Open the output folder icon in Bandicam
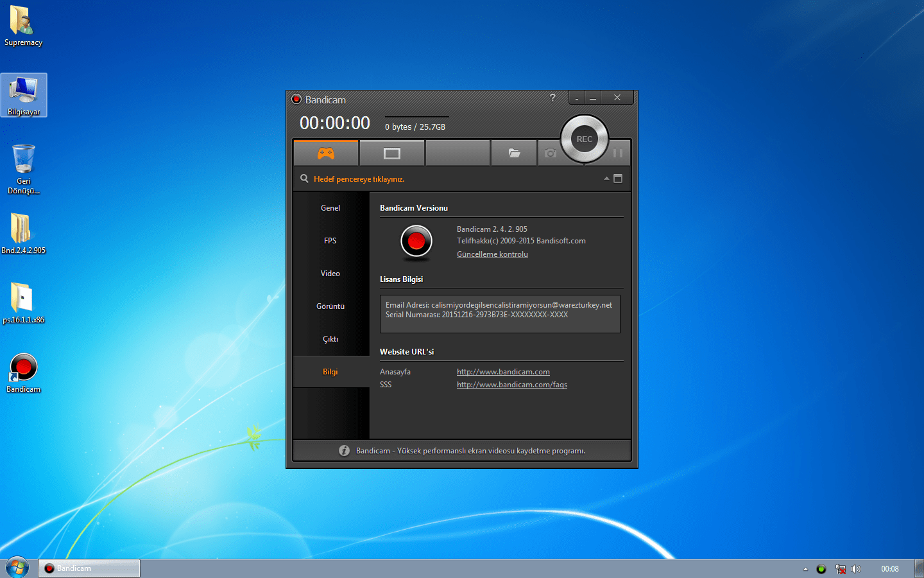Screen dimensions: 924x578 [x=514, y=153]
